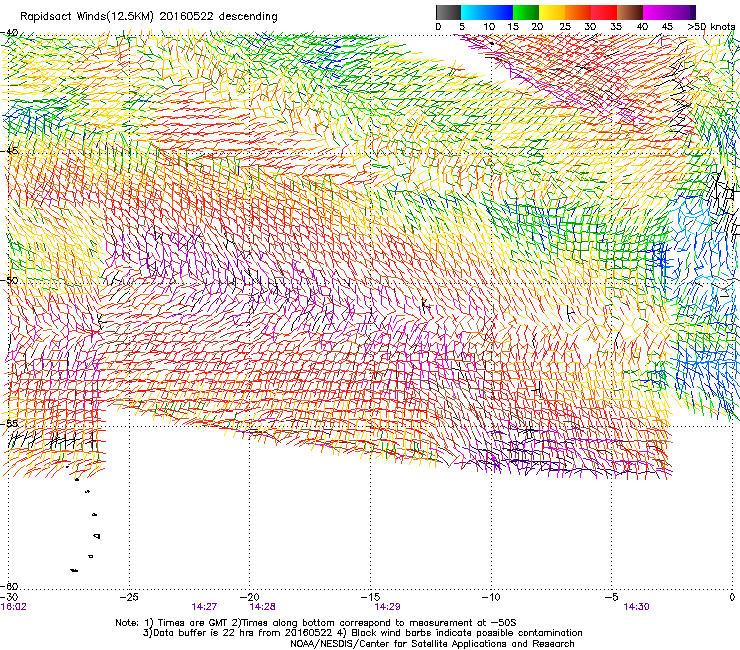Click the NOAA/NESDIS credit line
The height and width of the screenshot is (650, 740).
point(432,644)
